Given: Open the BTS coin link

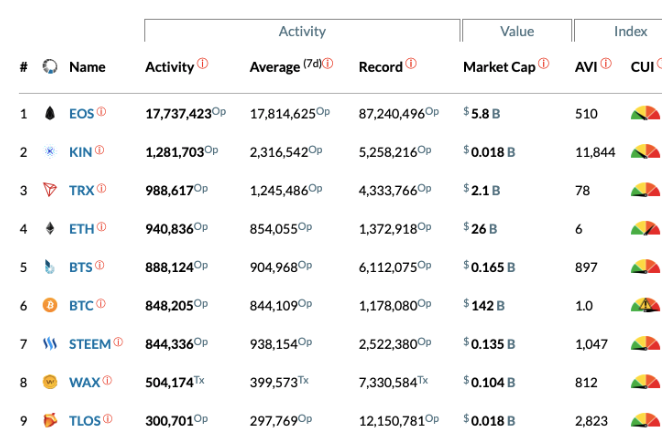Looking at the screenshot, I should 80,267.
